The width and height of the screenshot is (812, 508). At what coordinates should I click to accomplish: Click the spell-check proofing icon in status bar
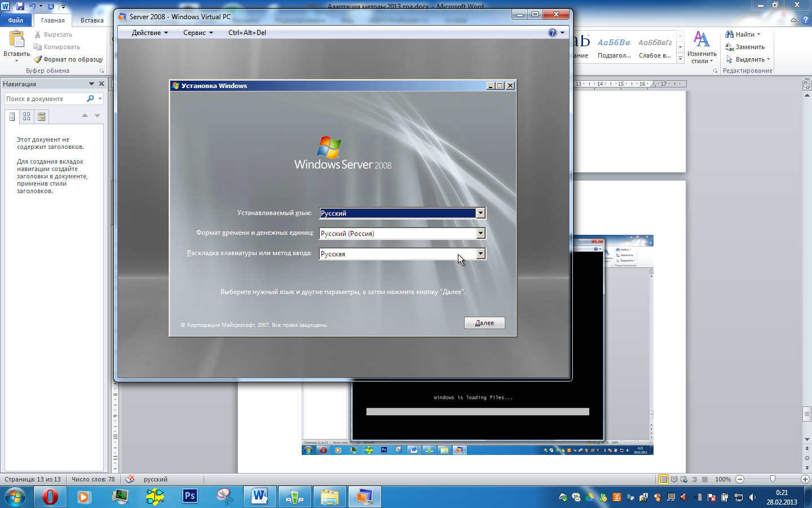coord(130,479)
